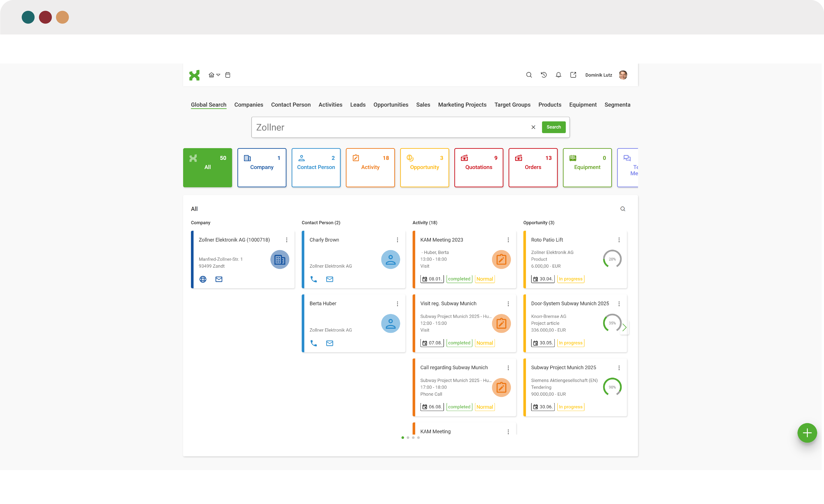Open the notifications bell

point(558,75)
